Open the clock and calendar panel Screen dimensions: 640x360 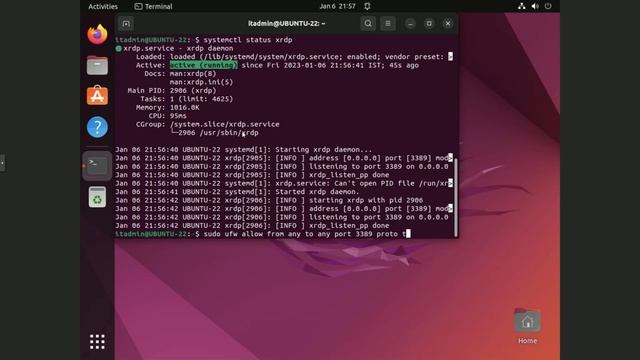pos(338,7)
